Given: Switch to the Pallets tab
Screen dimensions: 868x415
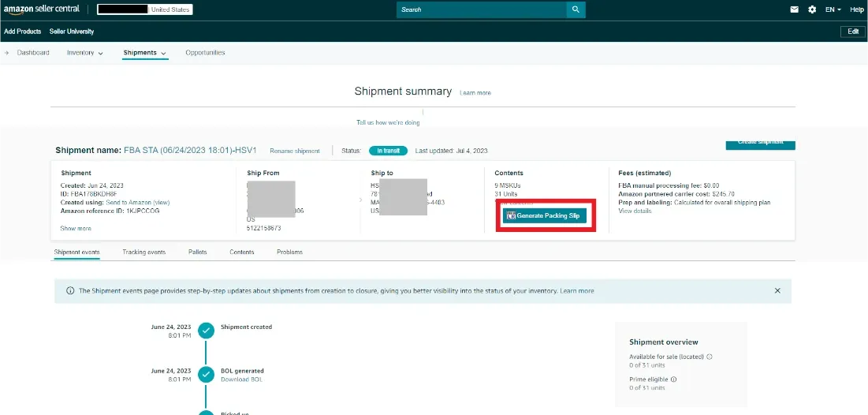Looking at the screenshot, I should point(198,252).
